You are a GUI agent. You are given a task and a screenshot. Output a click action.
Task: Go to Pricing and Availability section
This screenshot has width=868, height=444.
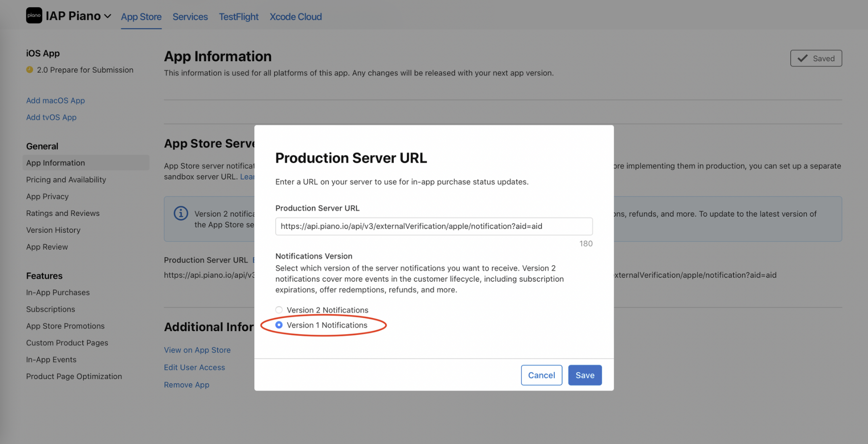coord(66,179)
